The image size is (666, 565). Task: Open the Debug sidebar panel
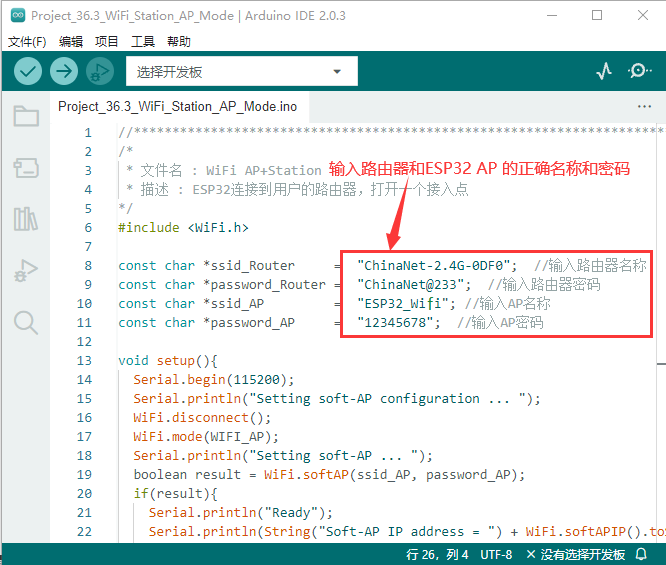(x=26, y=270)
